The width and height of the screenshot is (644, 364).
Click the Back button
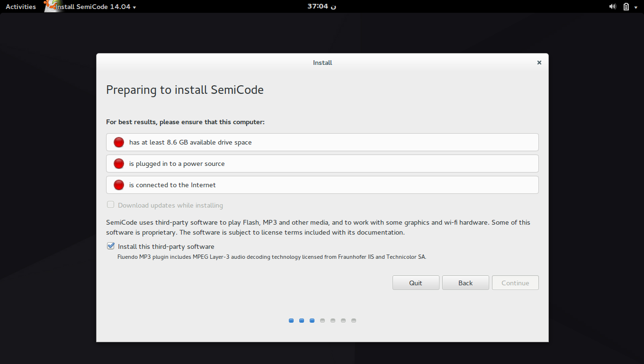465,282
